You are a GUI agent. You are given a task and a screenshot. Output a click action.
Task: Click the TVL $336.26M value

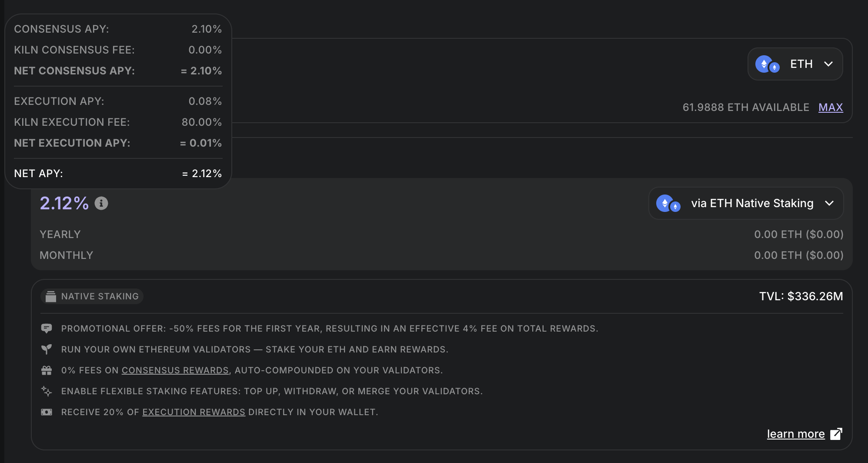pyautogui.click(x=801, y=296)
